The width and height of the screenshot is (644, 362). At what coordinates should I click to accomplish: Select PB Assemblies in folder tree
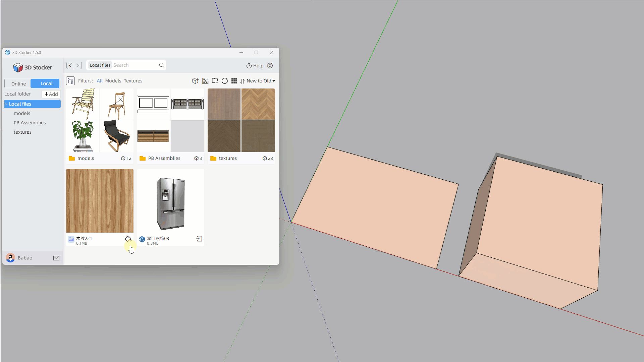pos(30,123)
